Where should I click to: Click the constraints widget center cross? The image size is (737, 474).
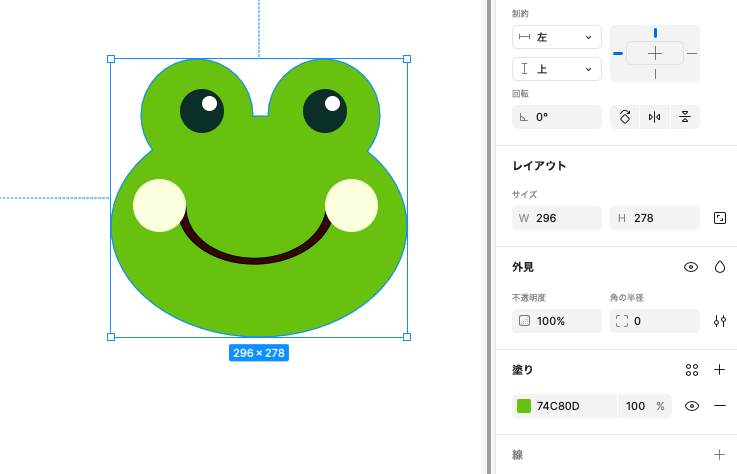655,53
